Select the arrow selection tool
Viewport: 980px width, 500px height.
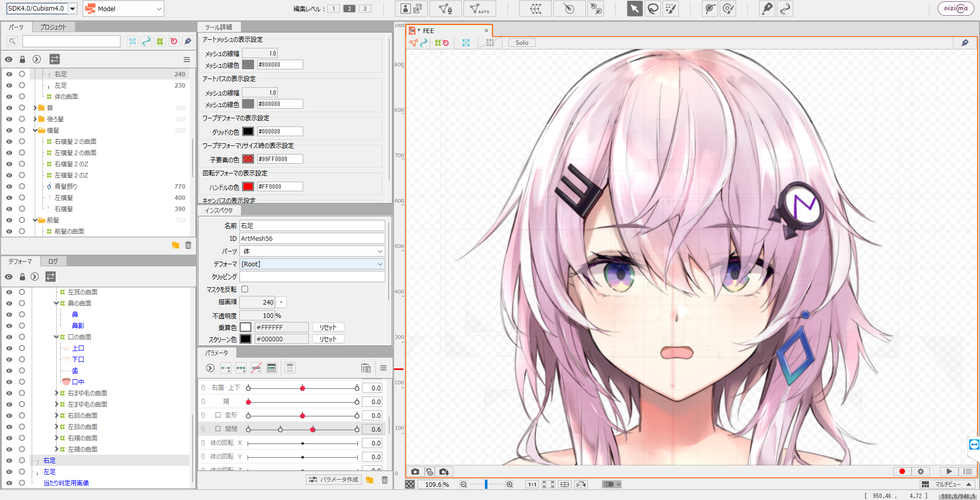coord(634,9)
